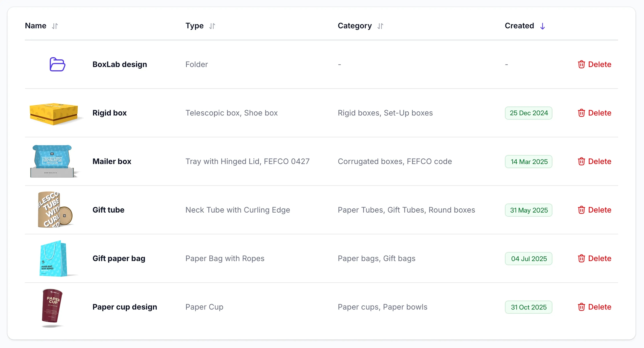Open the BoxLab design folder name
644x348 pixels.
120,64
